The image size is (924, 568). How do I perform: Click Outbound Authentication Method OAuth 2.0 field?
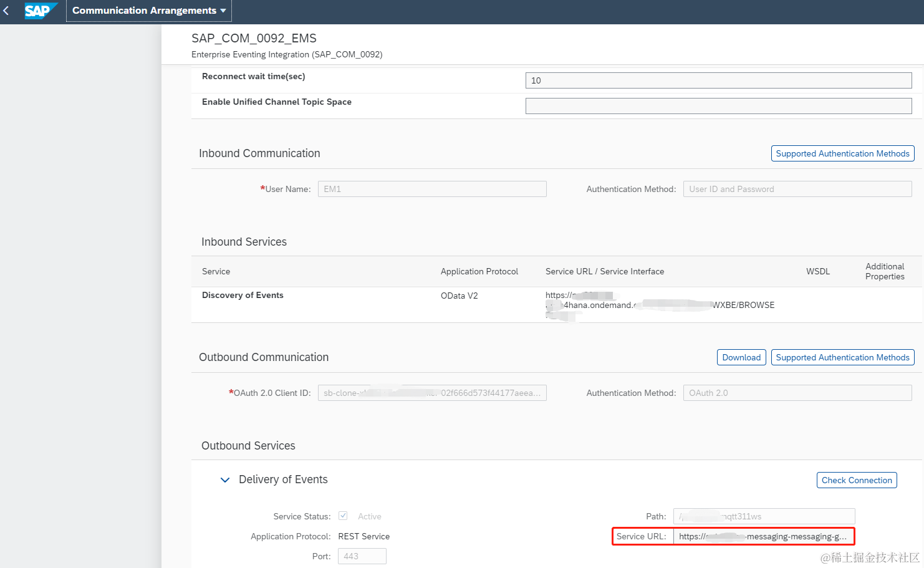click(x=797, y=393)
